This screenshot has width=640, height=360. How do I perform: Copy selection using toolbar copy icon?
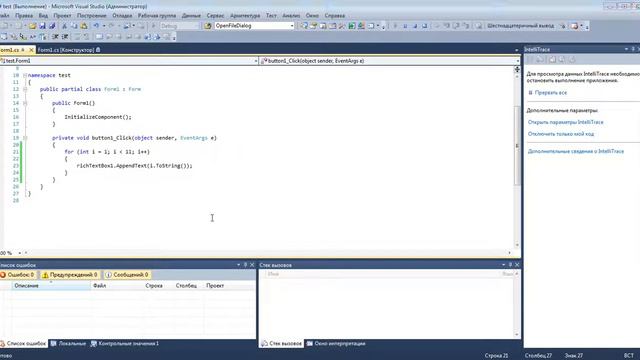pos(74,26)
